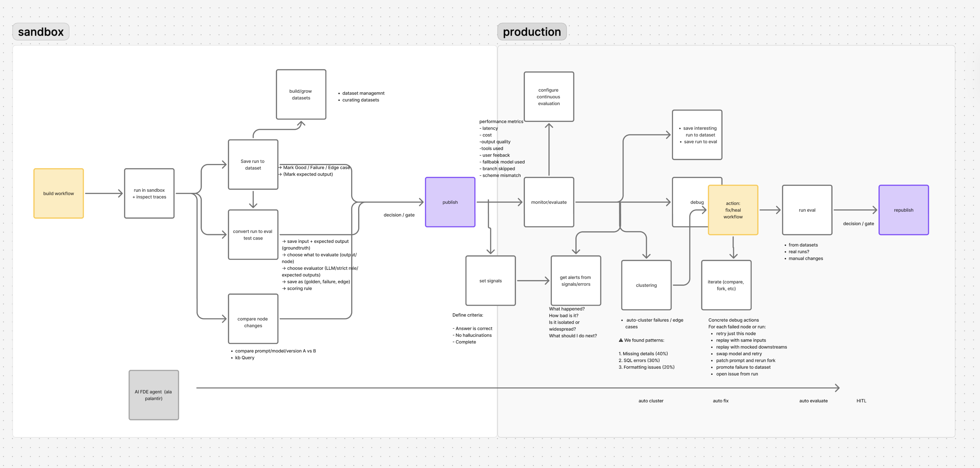Select '(Mark expected output)' text

(308, 175)
